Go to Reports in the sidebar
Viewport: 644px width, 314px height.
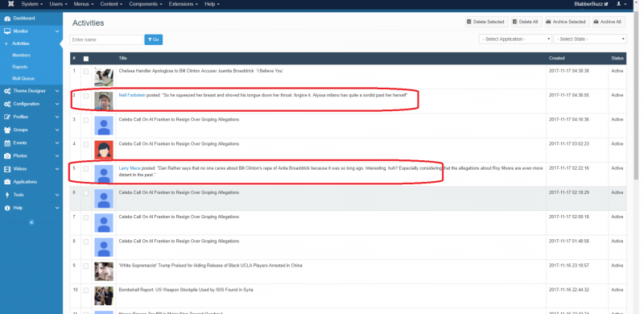tap(19, 67)
